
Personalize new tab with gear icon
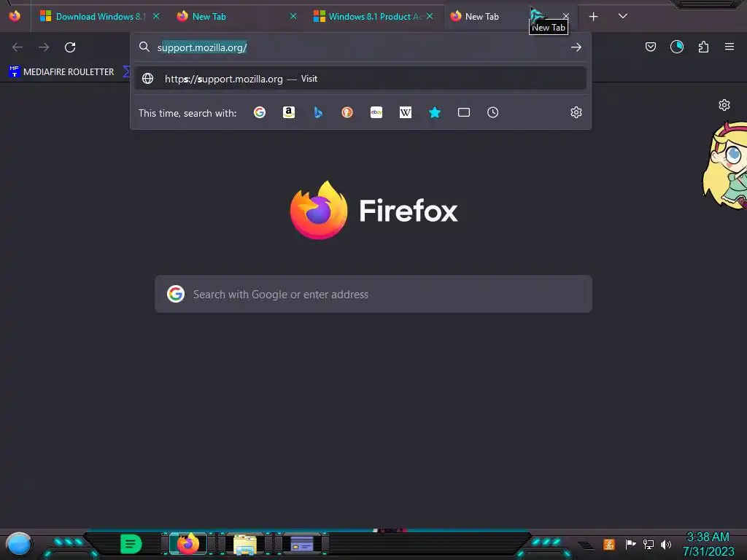[724, 105]
